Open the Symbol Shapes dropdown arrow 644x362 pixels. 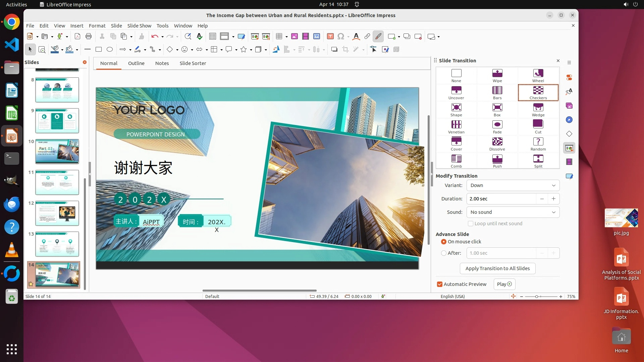[192, 50]
